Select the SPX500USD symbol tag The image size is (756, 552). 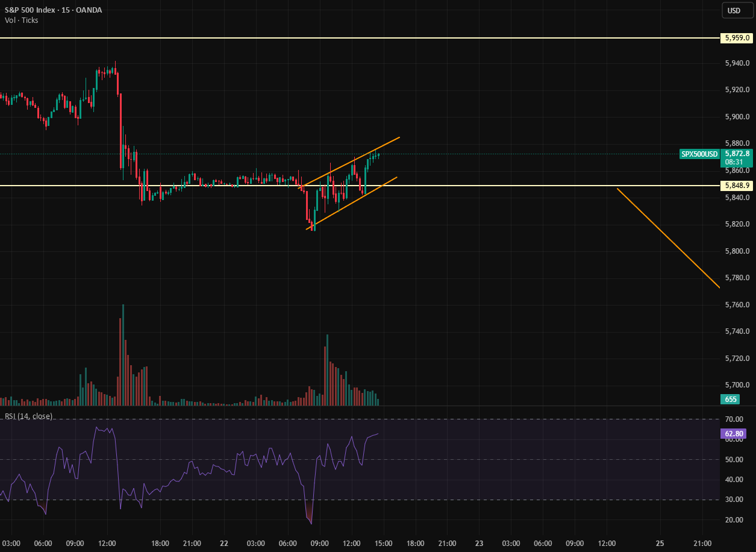coord(699,154)
